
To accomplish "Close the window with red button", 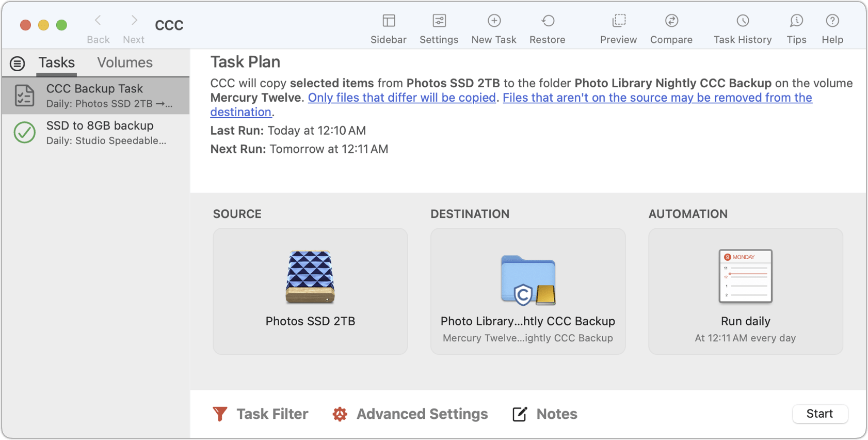I will point(25,25).
